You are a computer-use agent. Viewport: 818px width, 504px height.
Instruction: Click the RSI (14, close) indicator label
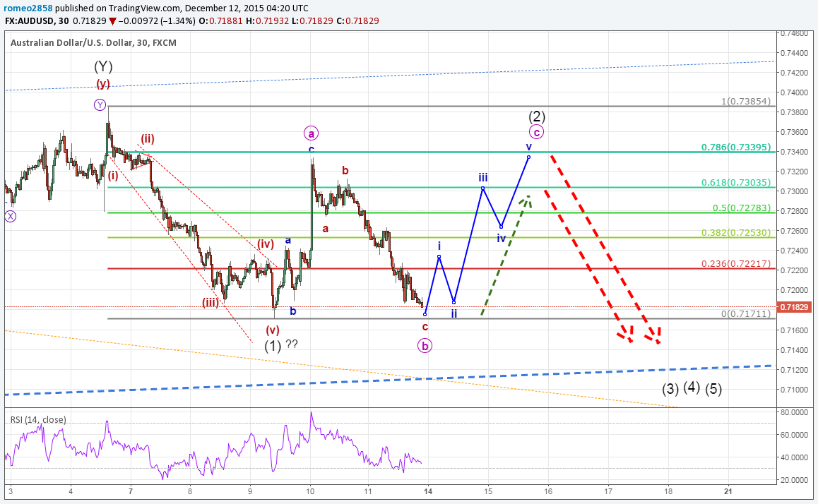(38, 419)
